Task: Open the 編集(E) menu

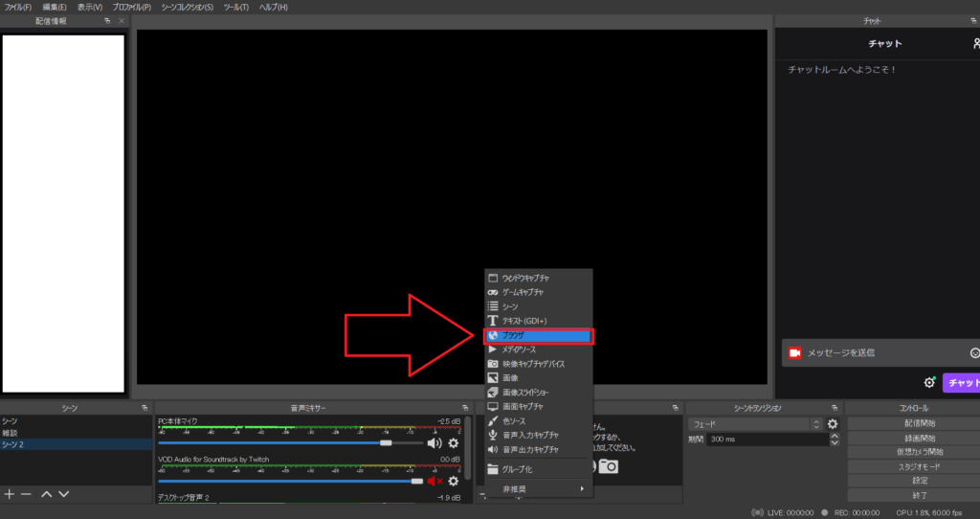Action: [x=55, y=8]
